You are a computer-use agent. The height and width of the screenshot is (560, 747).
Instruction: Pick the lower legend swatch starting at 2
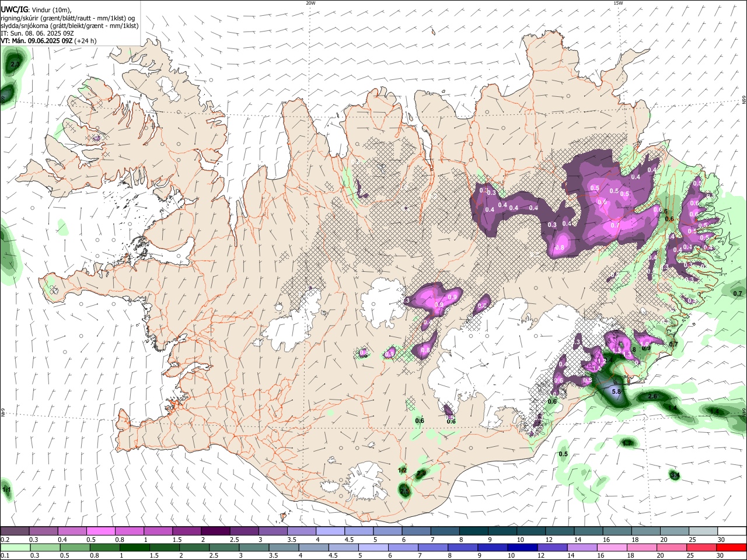click(194, 547)
